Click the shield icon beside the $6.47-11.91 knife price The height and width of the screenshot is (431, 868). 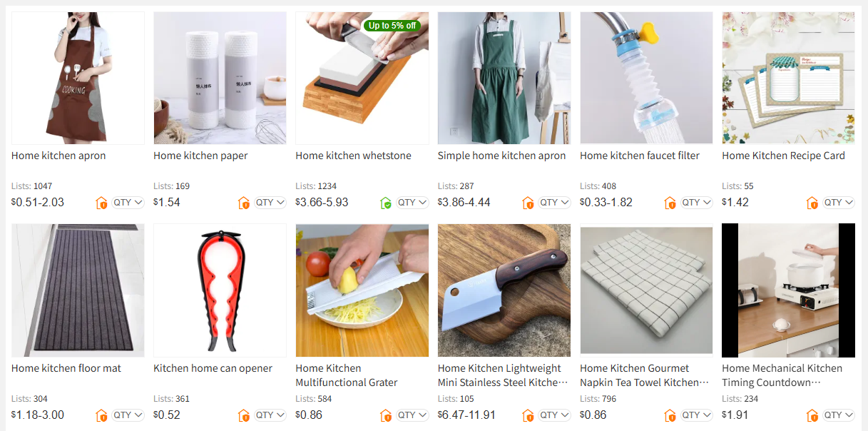pos(529,415)
